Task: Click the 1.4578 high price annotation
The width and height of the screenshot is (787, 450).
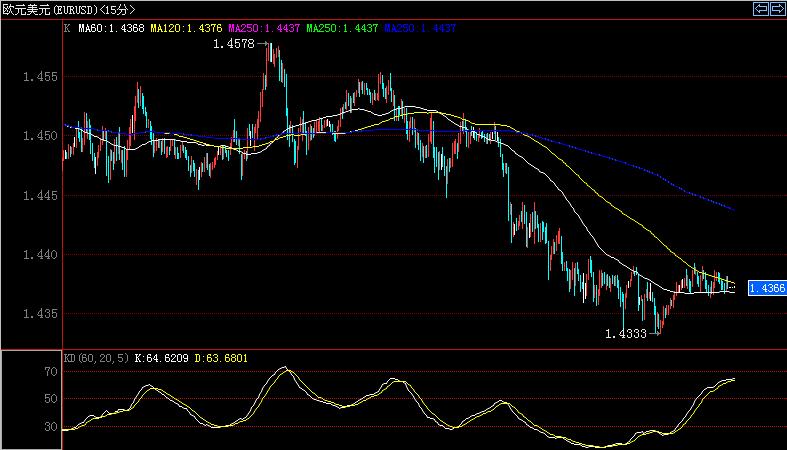Action: tap(234, 44)
